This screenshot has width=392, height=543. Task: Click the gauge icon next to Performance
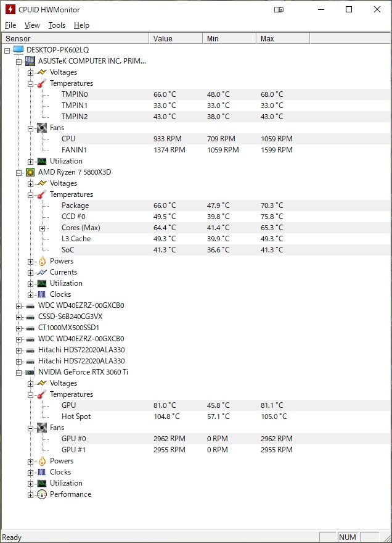[42, 494]
